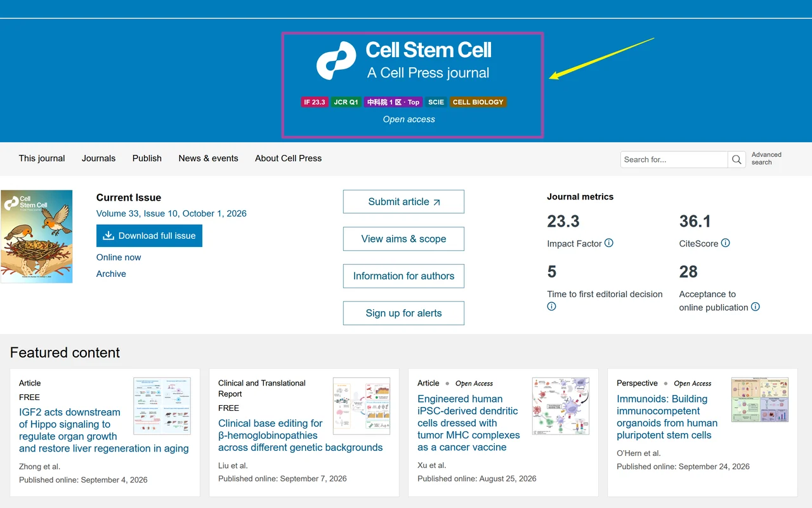
Task: Click the search magnifier icon
Action: click(737, 159)
